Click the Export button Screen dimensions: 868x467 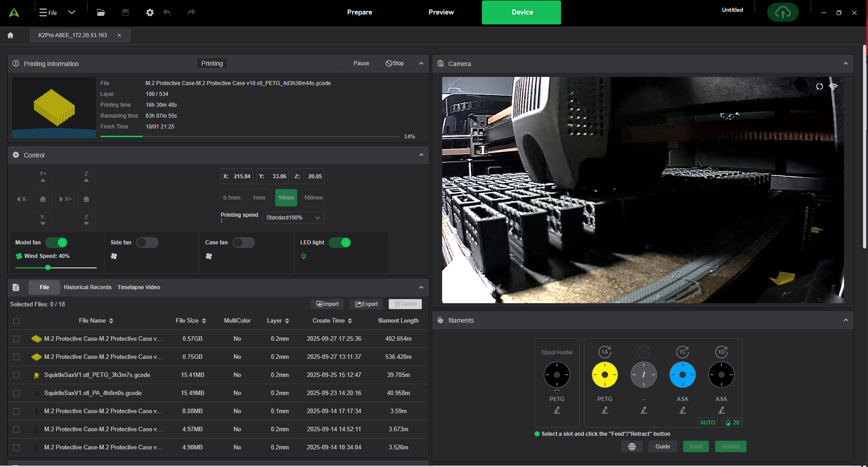pos(366,304)
